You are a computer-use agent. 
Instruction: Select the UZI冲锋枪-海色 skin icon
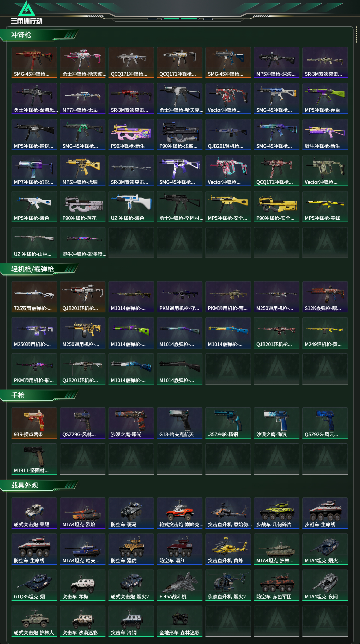(131, 206)
